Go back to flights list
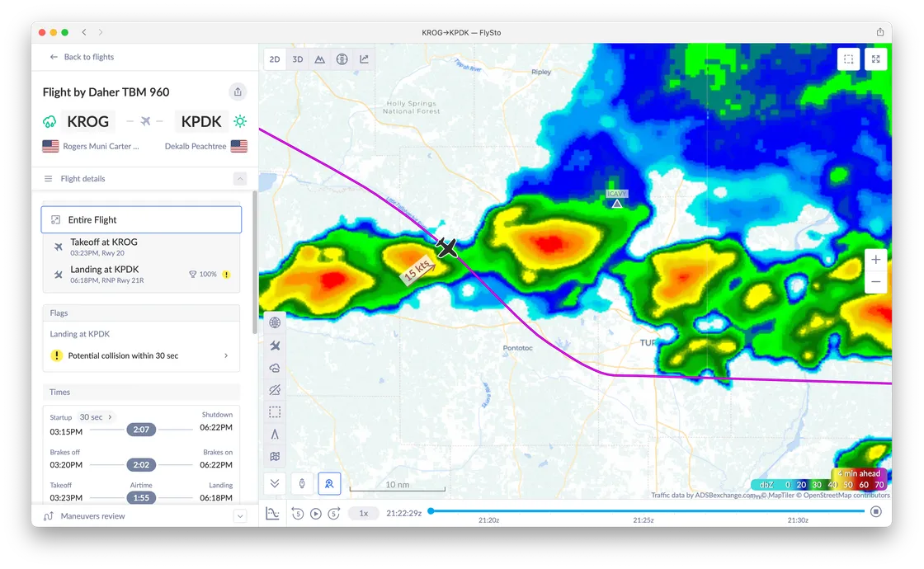 click(82, 57)
